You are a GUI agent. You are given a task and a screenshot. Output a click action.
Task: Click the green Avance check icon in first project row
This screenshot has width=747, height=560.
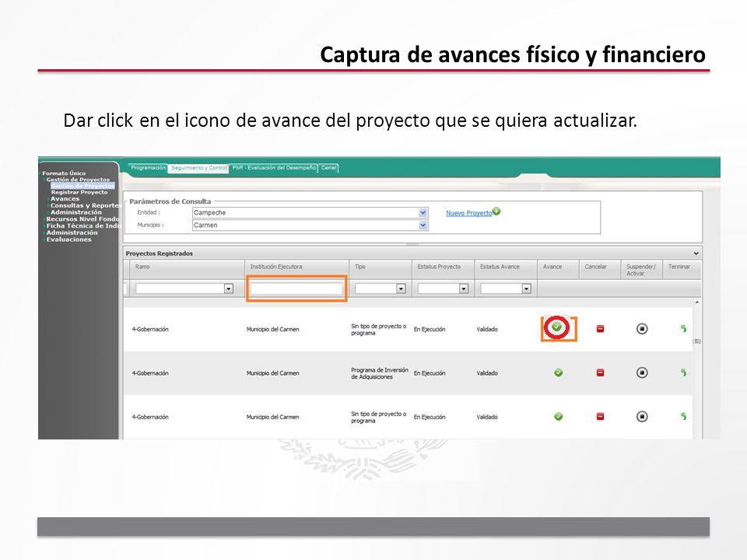556,327
